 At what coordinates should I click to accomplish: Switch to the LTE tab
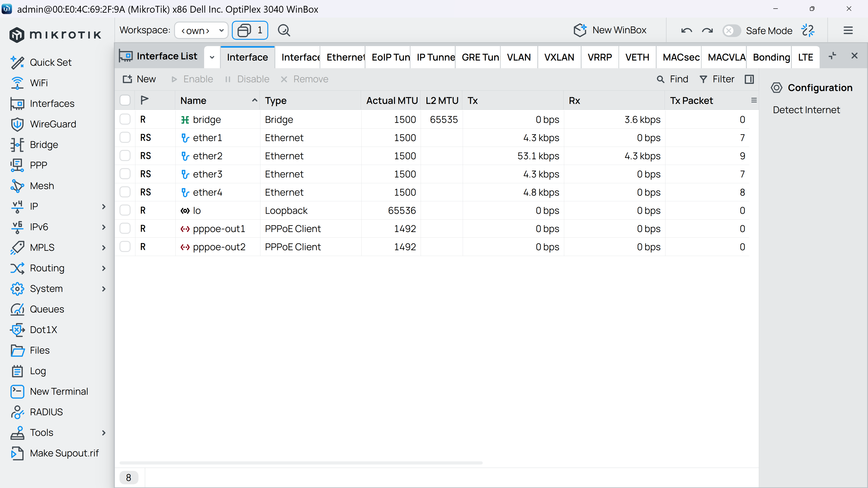click(805, 57)
